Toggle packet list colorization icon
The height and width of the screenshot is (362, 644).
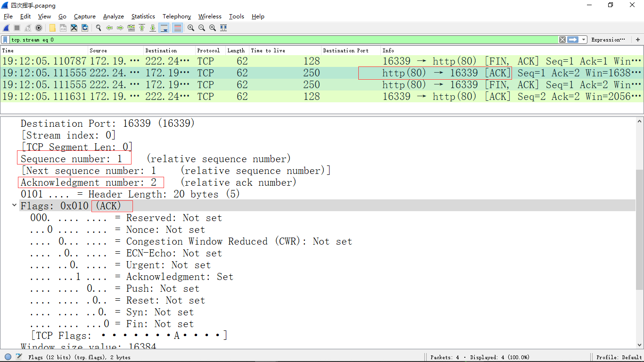(x=177, y=28)
